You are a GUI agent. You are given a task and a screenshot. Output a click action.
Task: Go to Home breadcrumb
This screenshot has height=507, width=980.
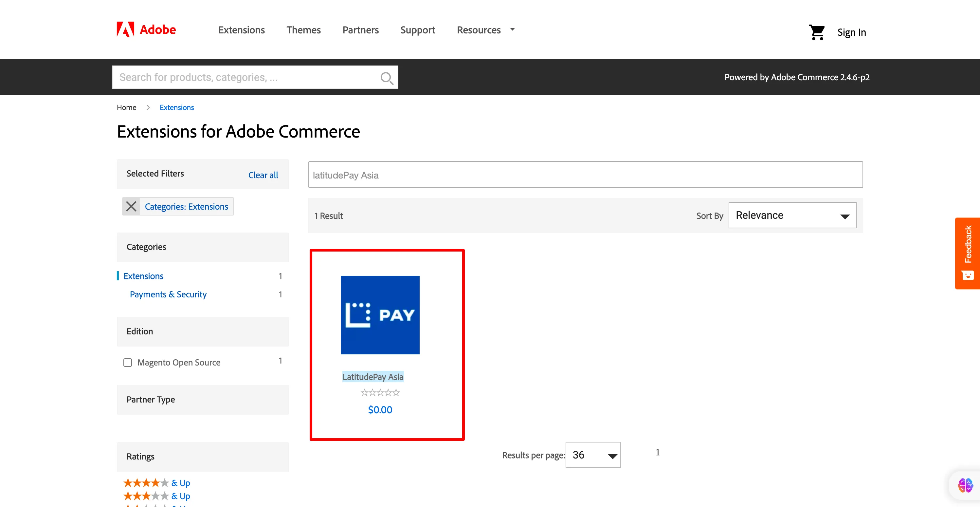click(126, 107)
